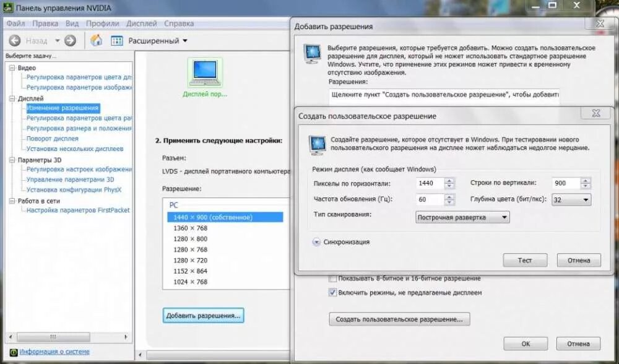Click the Пикселы по горизонтали field

pyautogui.click(x=430, y=183)
